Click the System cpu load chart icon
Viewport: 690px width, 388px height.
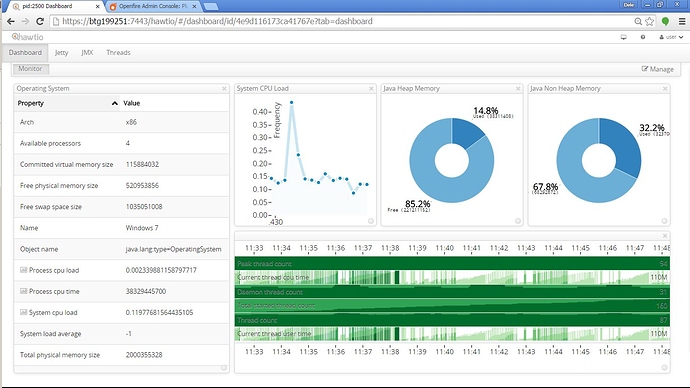pyautogui.click(x=23, y=312)
